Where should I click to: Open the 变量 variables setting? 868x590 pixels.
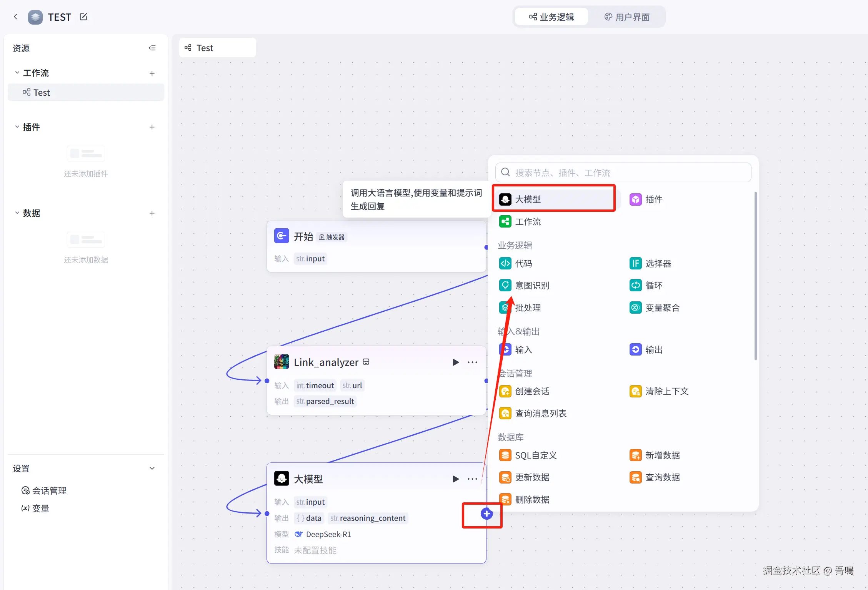coord(40,509)
